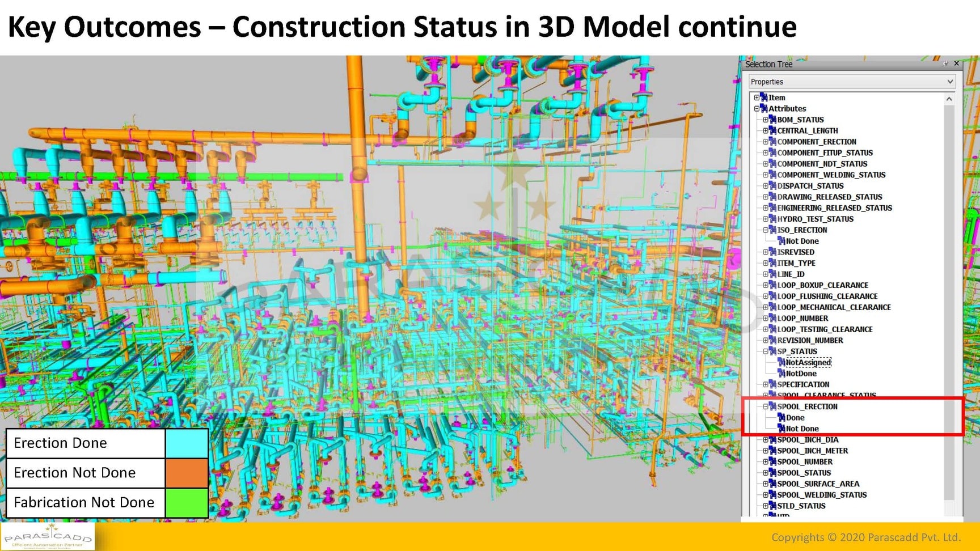This screenshot has height=551, width=980.
Task: Expand the DISPATCH_STATUS node
Action: (x=765, y=186)
